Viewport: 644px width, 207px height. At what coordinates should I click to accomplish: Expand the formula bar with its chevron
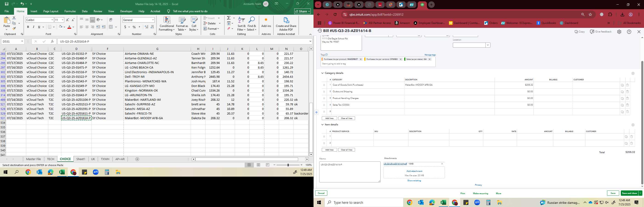tap(310, 41)
